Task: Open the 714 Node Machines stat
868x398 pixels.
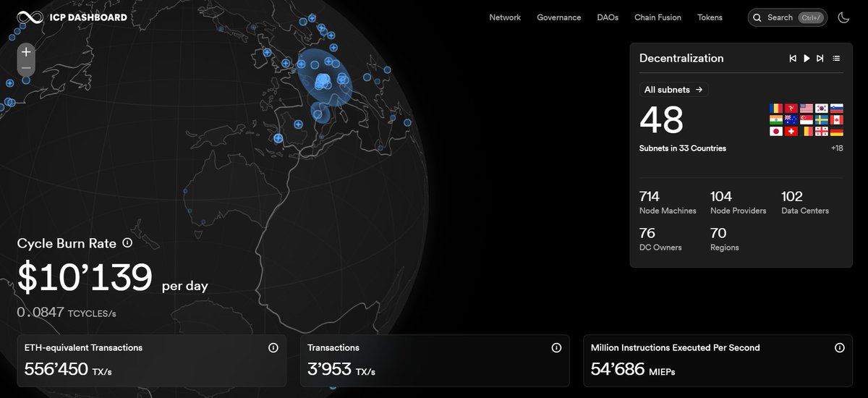Action: pyautogui.click(x=668, y=203)
